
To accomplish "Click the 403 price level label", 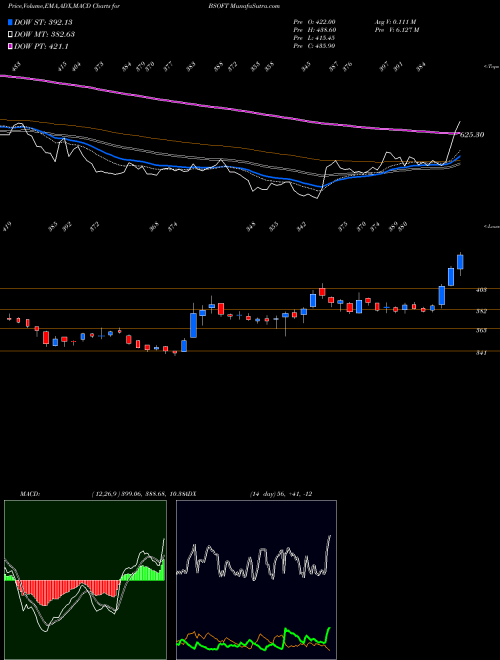I will (x=481, y=290).
